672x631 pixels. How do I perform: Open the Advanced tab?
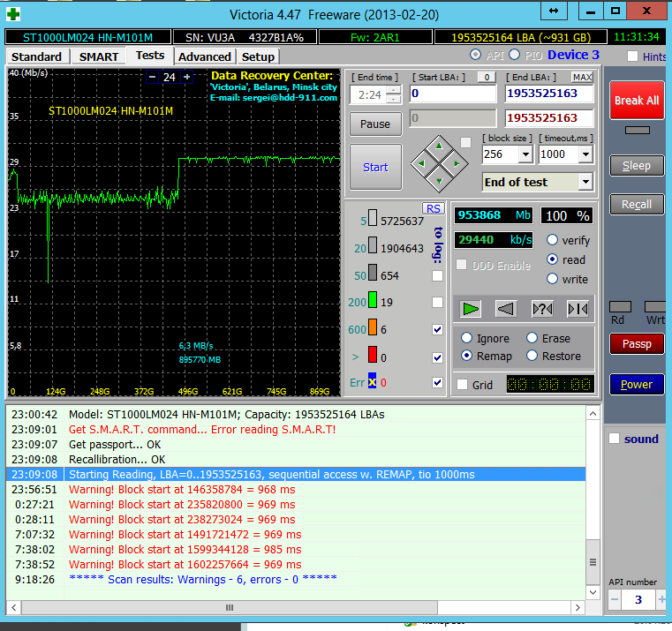point(205,57)
